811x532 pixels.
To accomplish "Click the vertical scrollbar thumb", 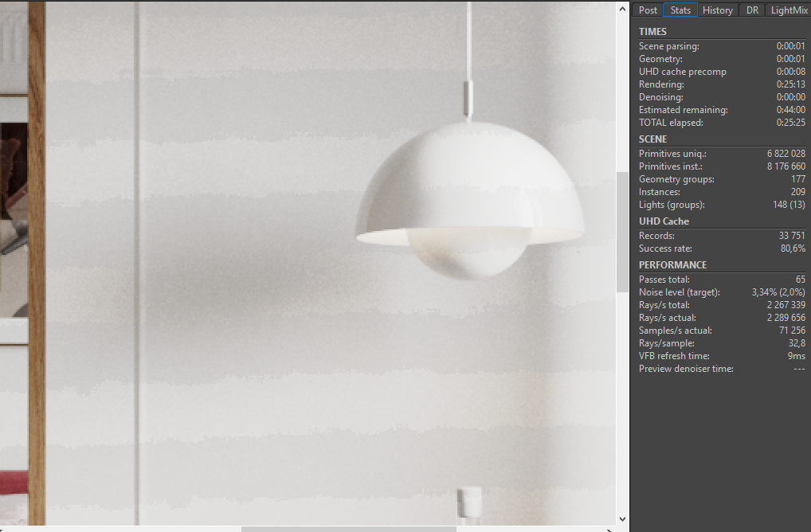I will (x=622, y=232).
